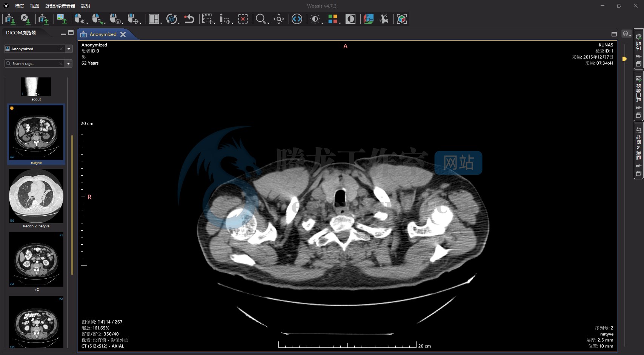Toggle the invert LUT icon
644x355 pixels.
click(x=350, y=19)
